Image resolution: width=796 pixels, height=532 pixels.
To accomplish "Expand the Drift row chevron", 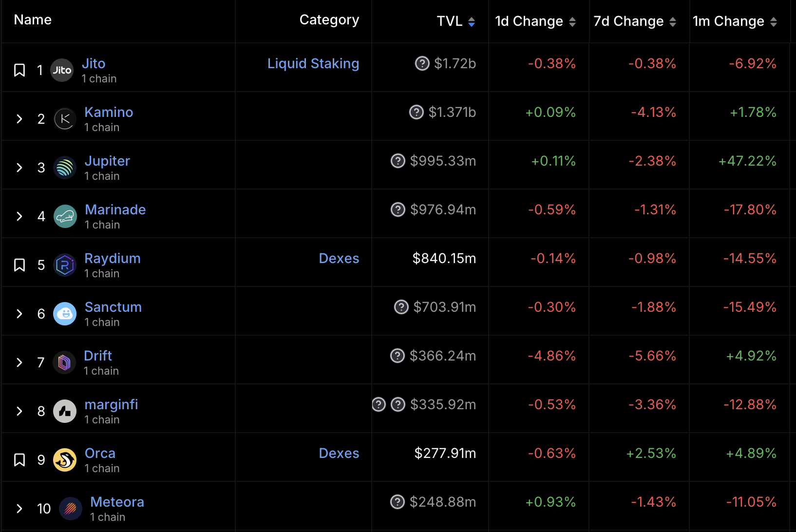I will pyautogui.click(x=19, y=362).
